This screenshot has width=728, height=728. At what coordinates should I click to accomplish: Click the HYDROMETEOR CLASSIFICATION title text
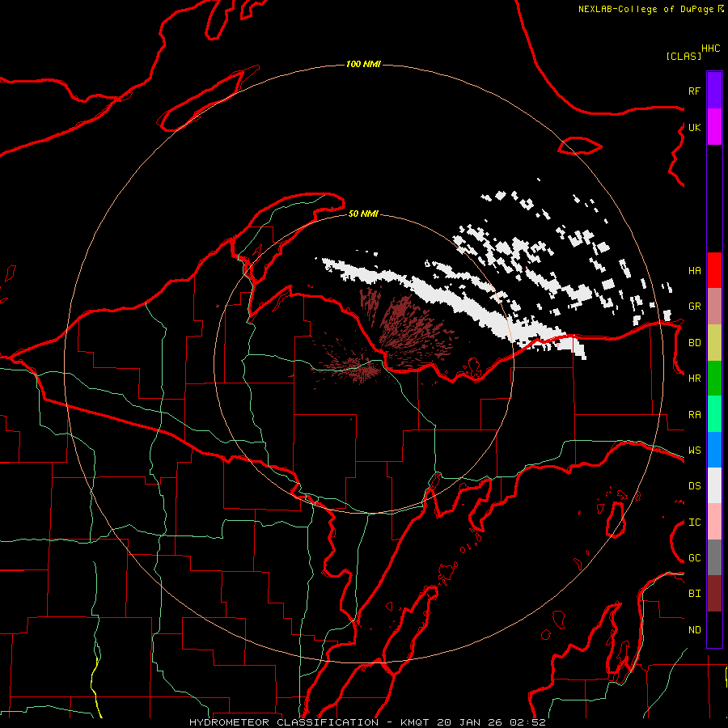pyautogui.click(x=284, y=722)
